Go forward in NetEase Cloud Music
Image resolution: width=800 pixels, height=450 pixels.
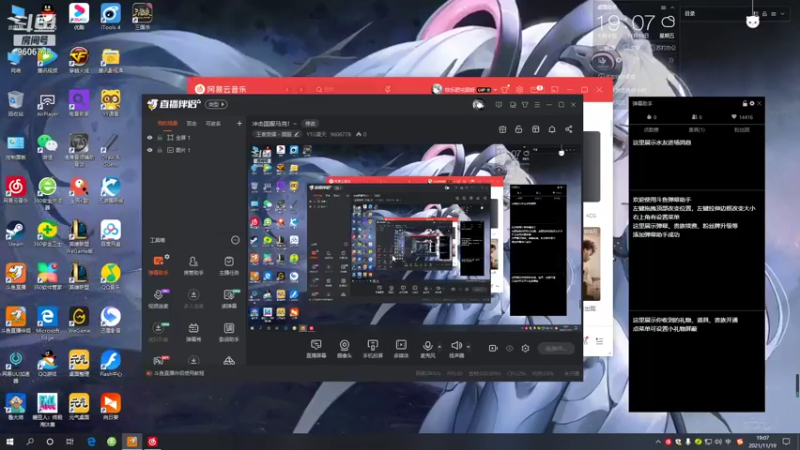tap(301, 89)
